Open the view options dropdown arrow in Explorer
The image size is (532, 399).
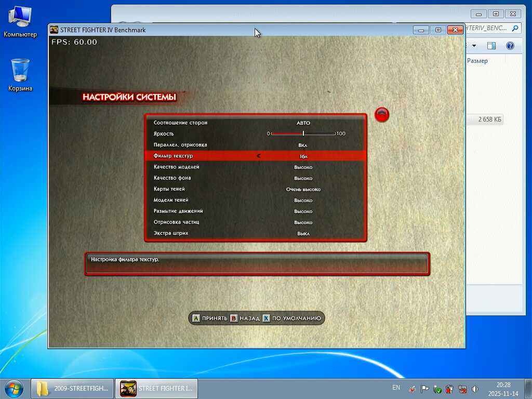coord(474,46)
